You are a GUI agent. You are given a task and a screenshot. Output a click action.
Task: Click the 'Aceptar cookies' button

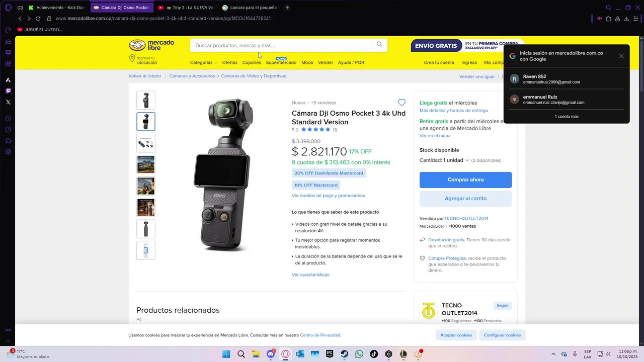pos(456,335)
